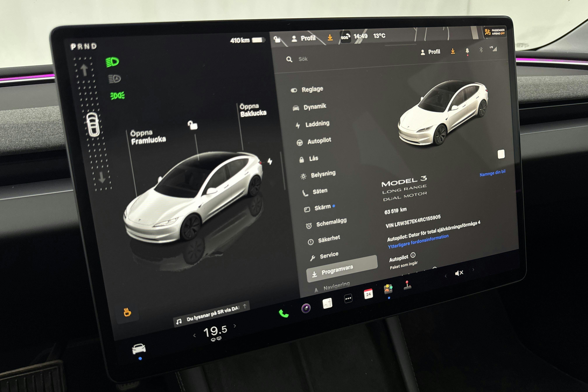The height and width of the screenshot is (392, 588).
Task: Tap the 19.5 temperature display
Action: 215,331
